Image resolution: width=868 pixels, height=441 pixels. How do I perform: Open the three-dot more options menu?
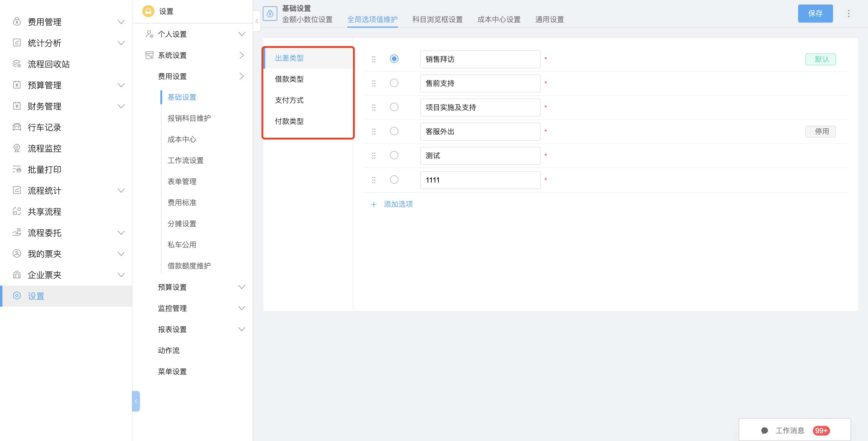pos(848,14)
